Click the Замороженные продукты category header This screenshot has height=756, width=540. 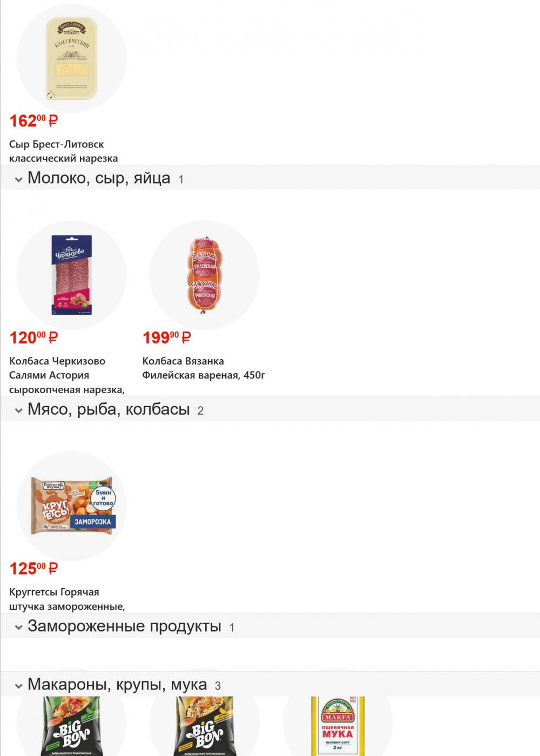click(x=124, y=626)
